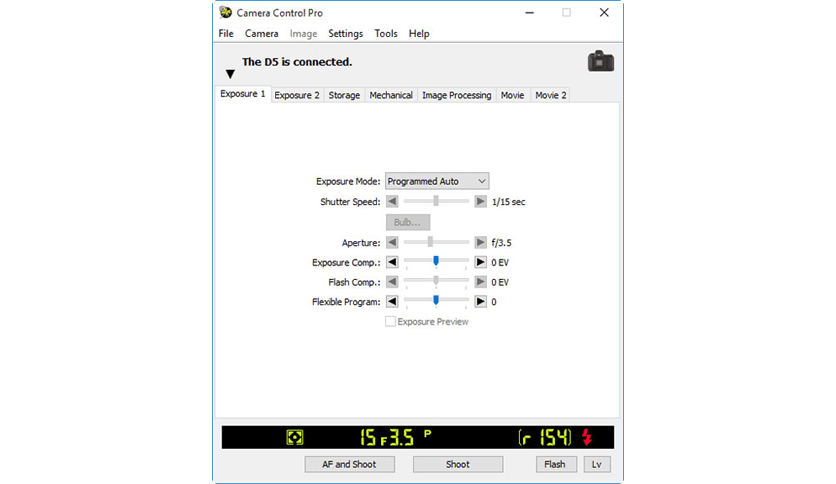
Task: Click 'The D5 is connected.' status text
Action: [x=297, y=62]
